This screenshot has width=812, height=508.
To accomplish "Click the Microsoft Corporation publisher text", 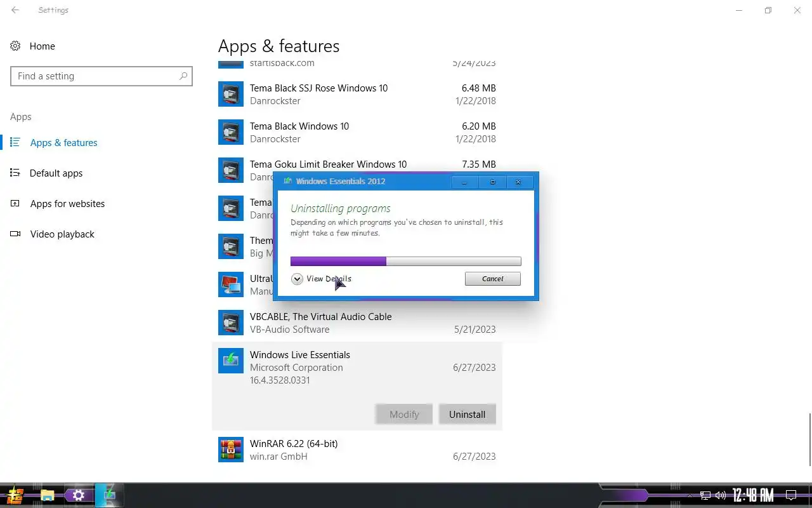I will point(296,367).
